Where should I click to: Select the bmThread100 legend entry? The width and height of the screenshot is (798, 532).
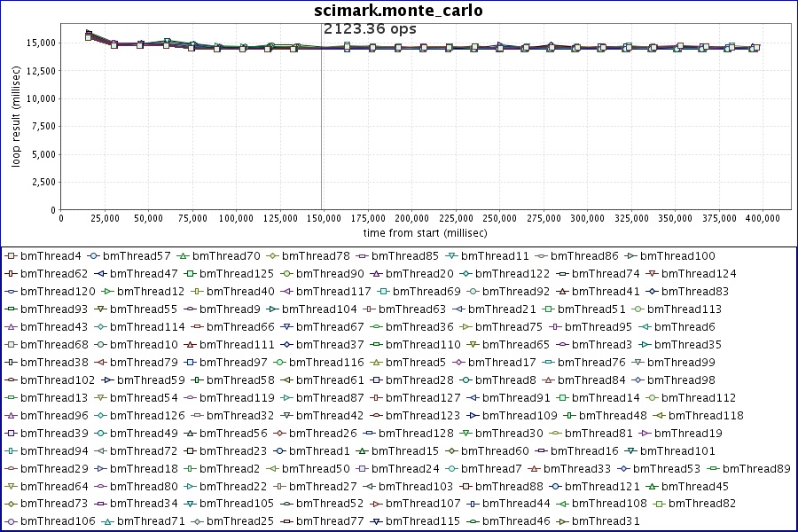[x=677, y=256]
